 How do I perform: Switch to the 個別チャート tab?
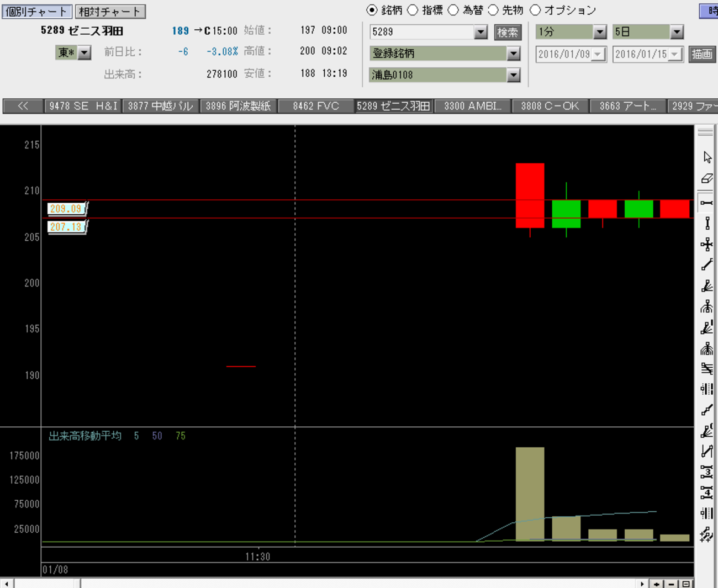pyautogui.click(x=36, y=11)
